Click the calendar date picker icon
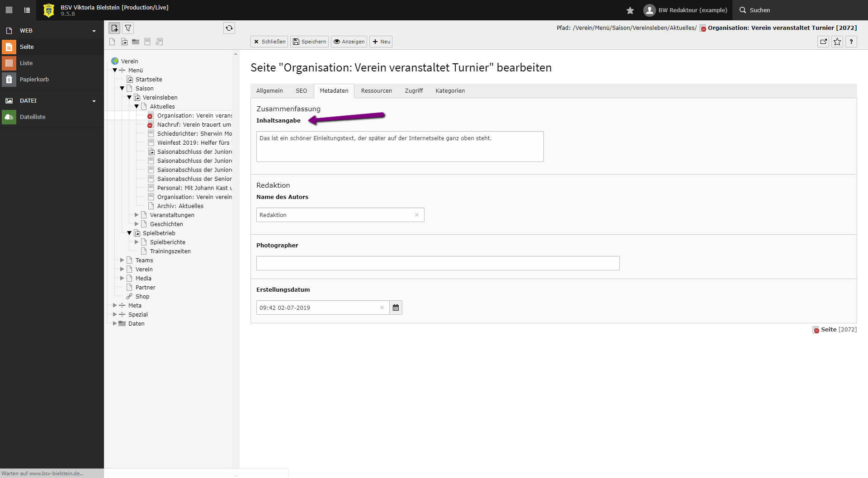 (396, 308)
